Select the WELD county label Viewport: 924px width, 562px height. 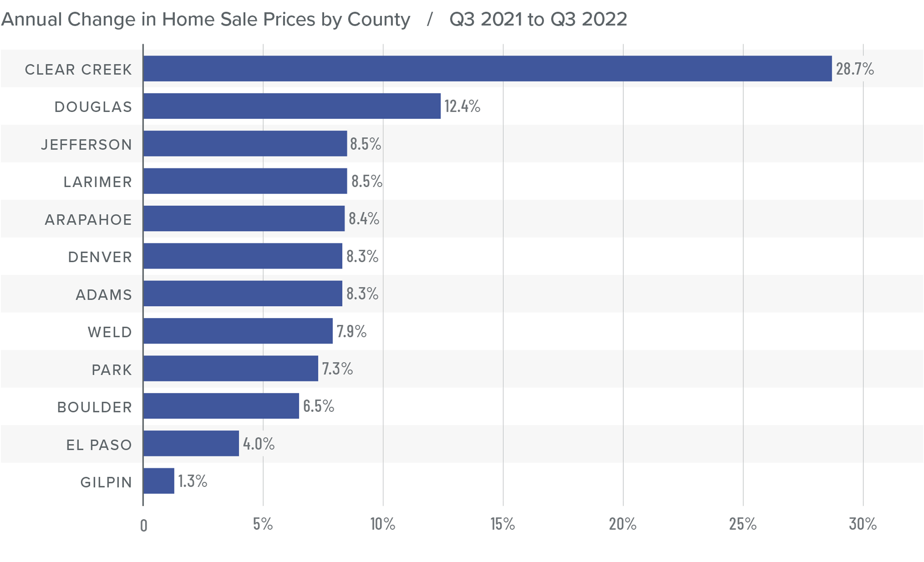coord(110,332)
